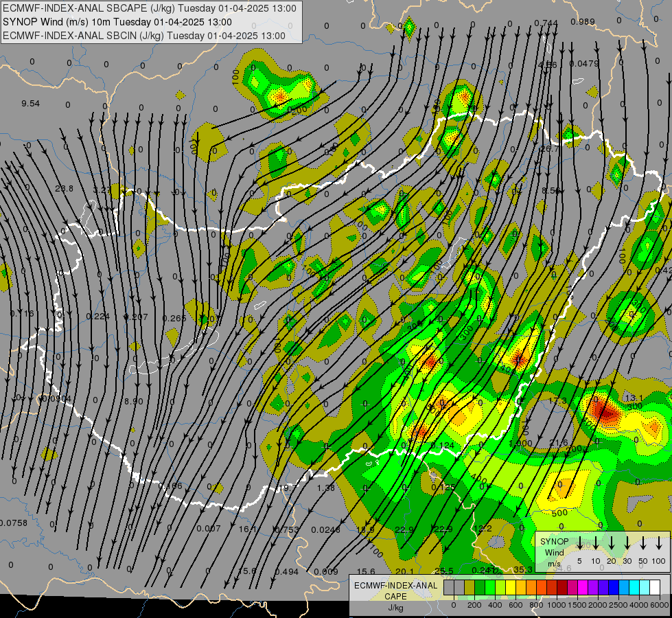Click the 100 m/s wind arrow in the legend
The image size is (672, 618).
pyautogui.click(x=659, y=543)
